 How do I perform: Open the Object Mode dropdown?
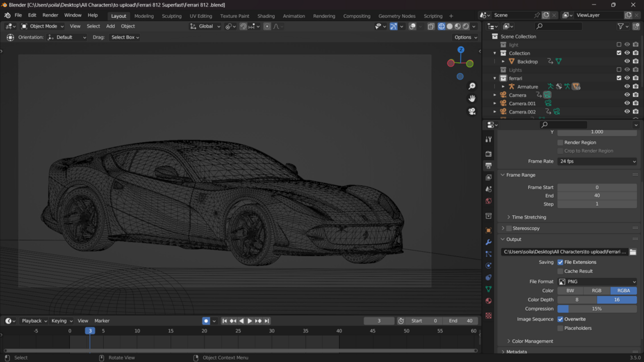click(42, 26)
